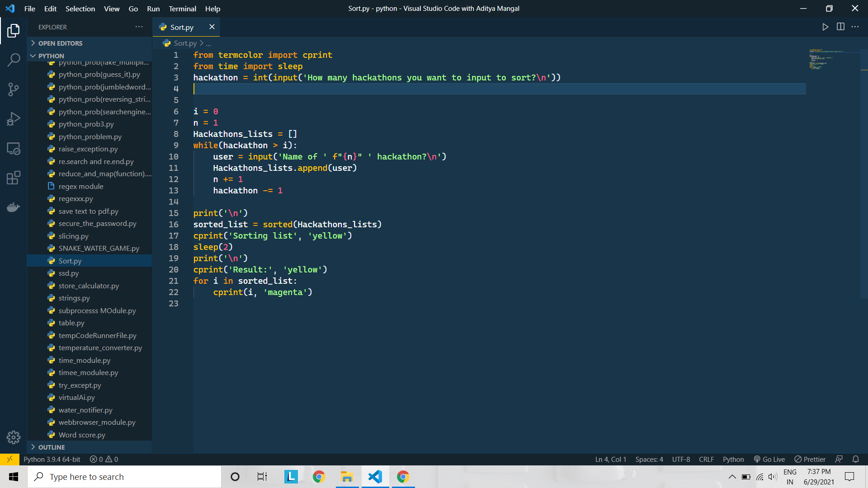Image resolution: width=868 pixels, height=488 pixels.
Task: Open the Manage gear menu
Action: pos(14,437)
